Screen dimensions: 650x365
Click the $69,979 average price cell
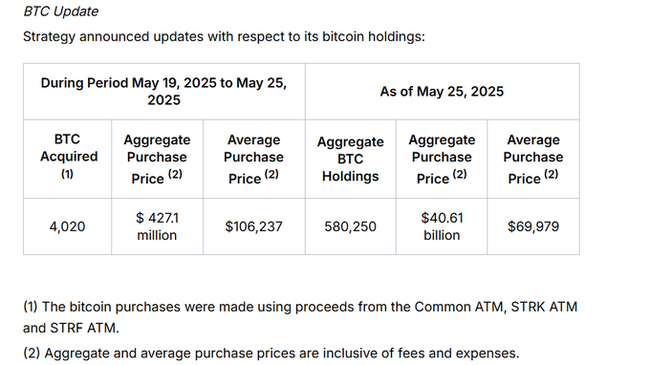coord(533,226)
